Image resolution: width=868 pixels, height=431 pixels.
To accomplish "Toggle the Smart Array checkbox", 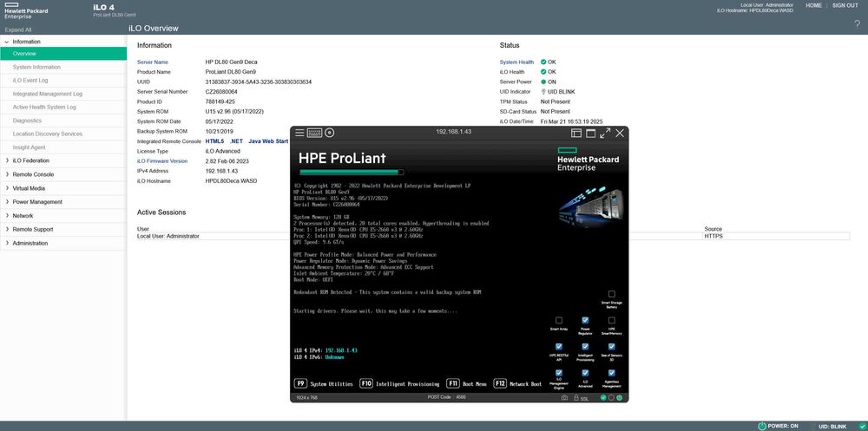I will [x=558, y=320].
